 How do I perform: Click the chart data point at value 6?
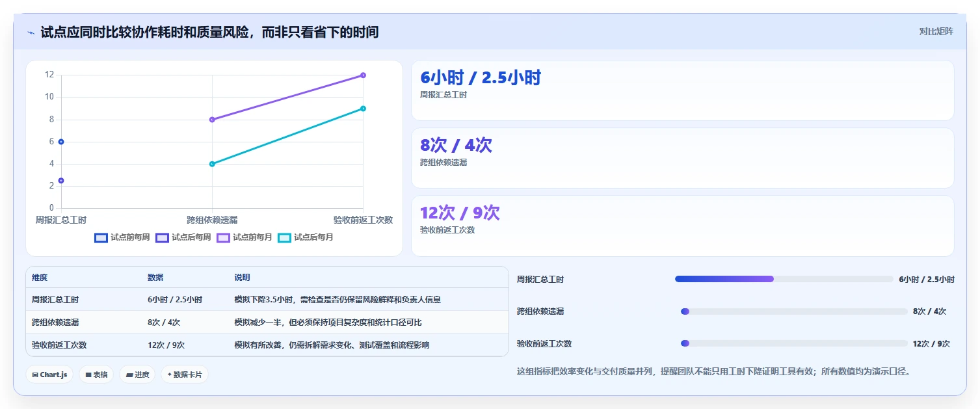pyautogui.click(x=61, y=142)
